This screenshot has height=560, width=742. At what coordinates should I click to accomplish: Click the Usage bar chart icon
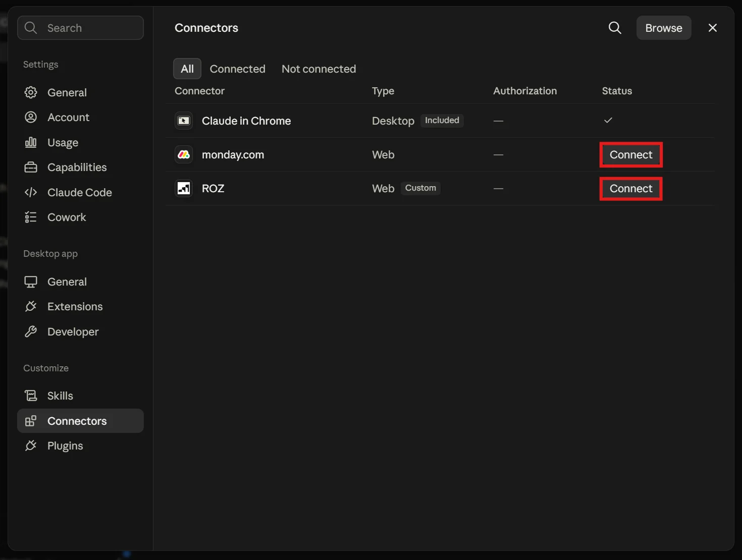(x=31, y=142)
